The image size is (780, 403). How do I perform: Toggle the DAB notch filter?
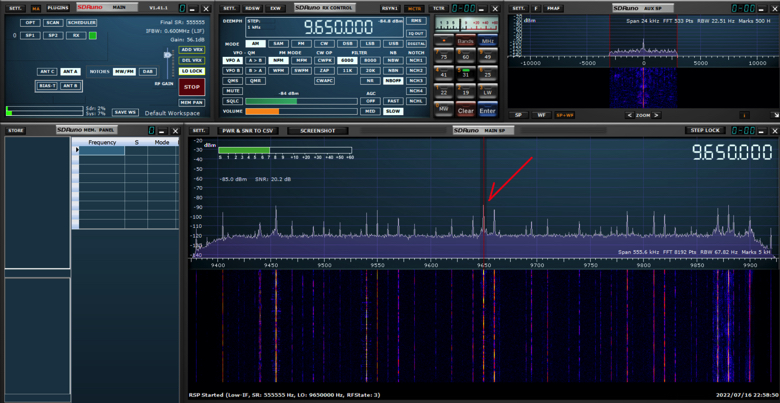tap(148, 72)
